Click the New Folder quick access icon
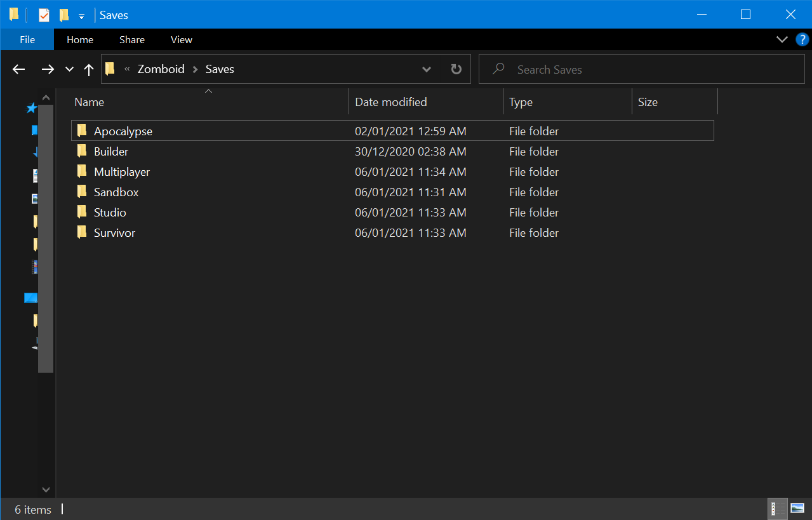The width and height of the screenshot is (812, 520). (63, 15)
